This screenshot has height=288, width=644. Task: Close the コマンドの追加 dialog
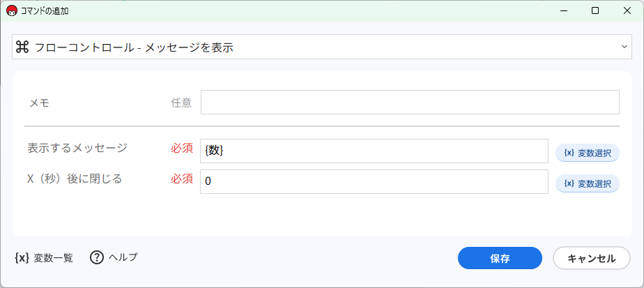click(627, 10)
